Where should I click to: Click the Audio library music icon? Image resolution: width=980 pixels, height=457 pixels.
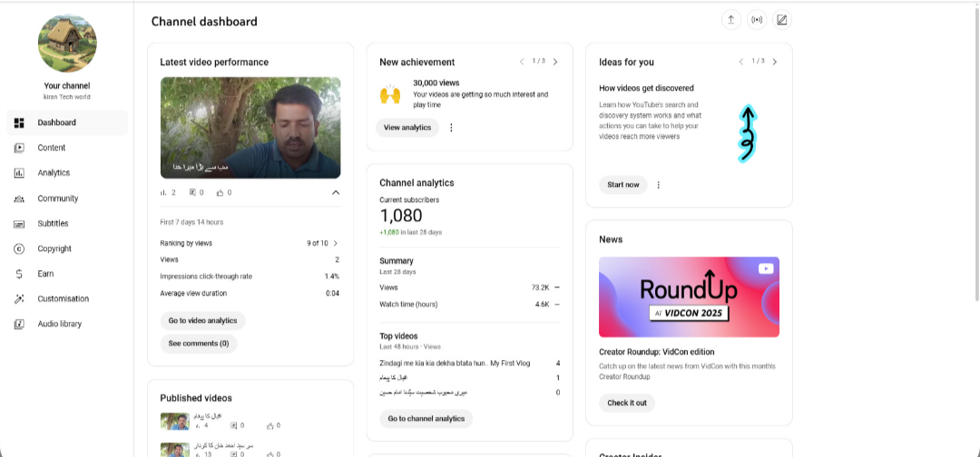tap(19, 324)
